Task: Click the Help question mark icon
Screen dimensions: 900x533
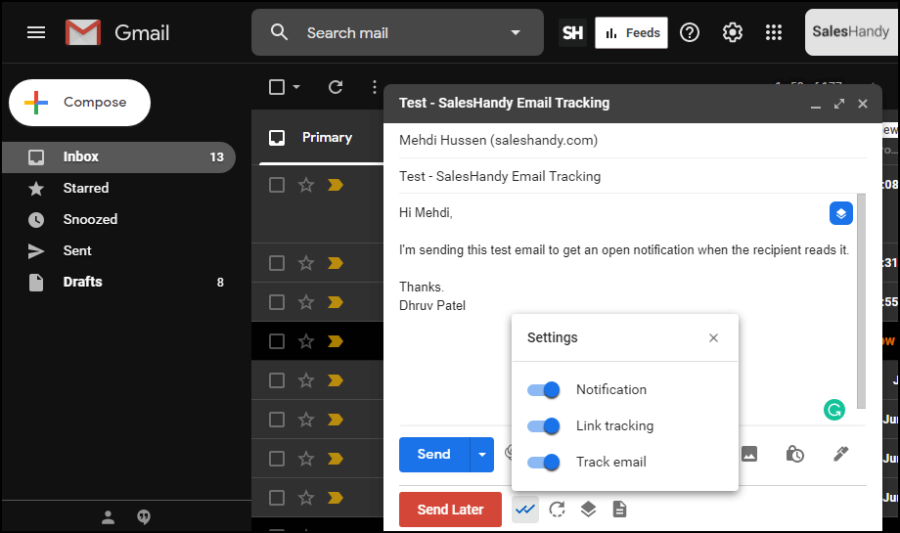Action: click(x=689, y=33)
